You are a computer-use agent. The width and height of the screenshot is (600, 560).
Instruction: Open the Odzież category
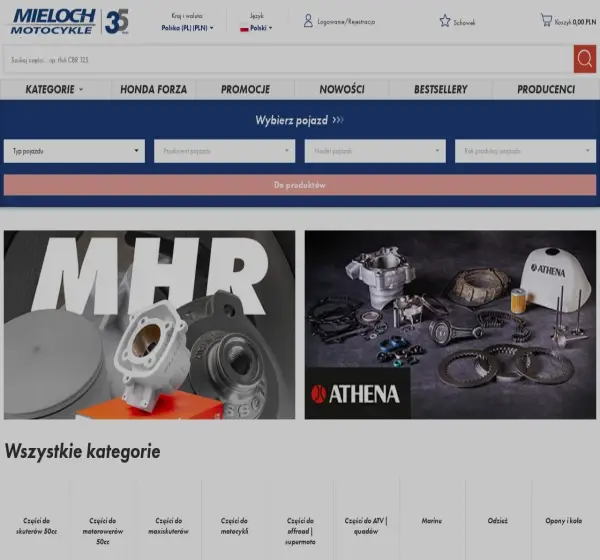497,521
